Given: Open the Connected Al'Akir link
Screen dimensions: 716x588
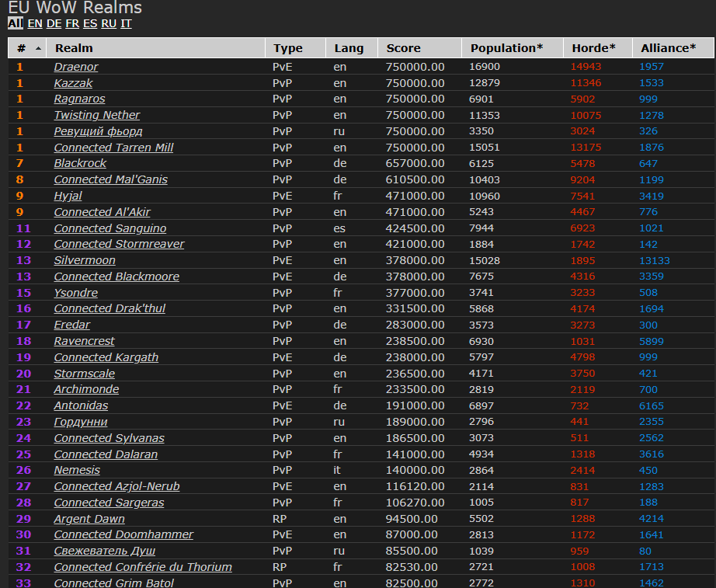Looking at the screenshot, I should [102, 212].
